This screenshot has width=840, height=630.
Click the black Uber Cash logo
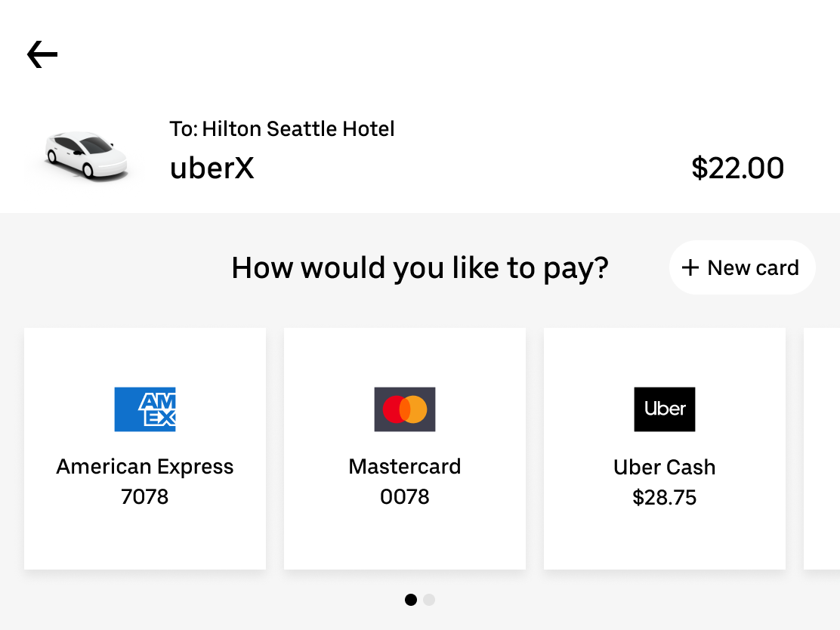pos(665,409)
